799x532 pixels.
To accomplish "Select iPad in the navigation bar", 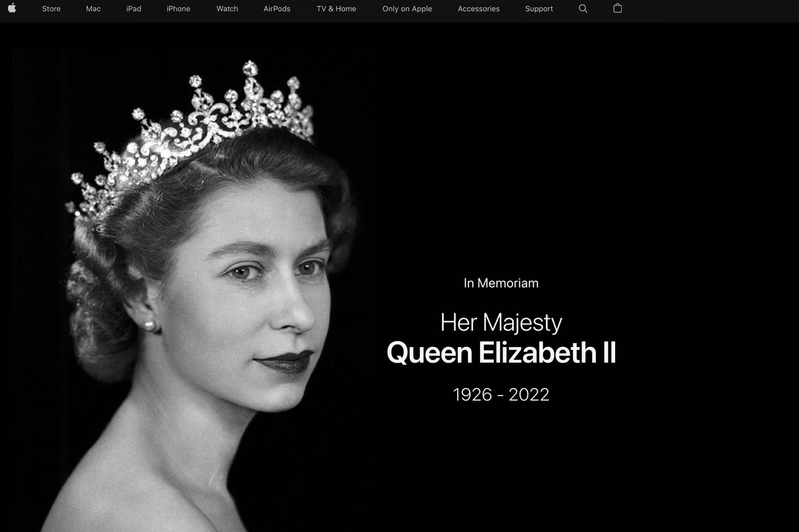I will 134,9.
